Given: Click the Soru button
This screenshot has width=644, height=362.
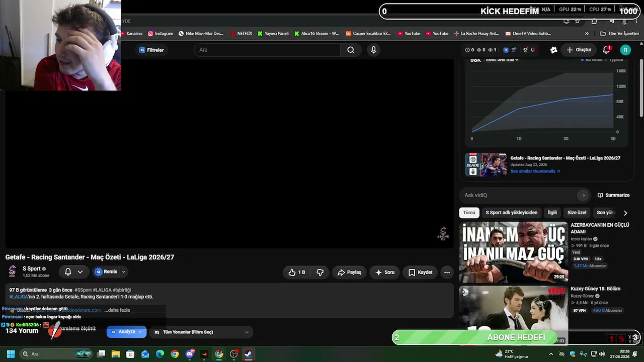Looking at the screenshot, I should click(385, 272).
